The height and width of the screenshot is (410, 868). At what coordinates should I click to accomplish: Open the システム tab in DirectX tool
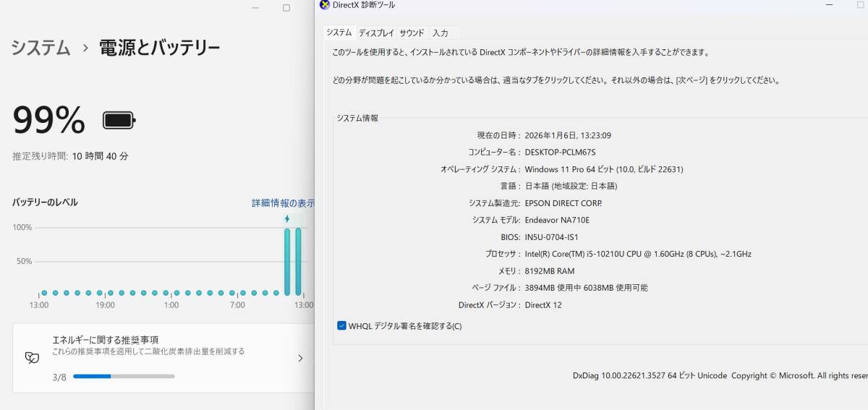point(339,33)
